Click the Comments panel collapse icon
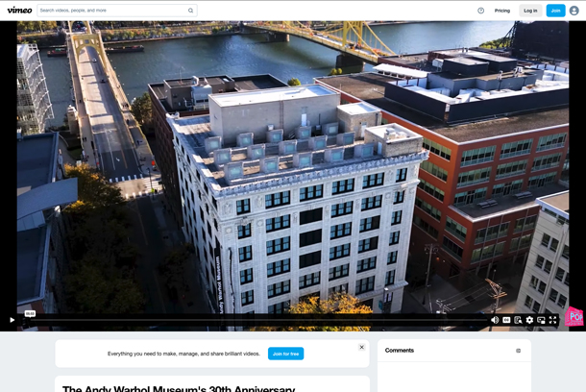Screen dimensions: 586x392 pyautogui.click(x=518, y=351)
